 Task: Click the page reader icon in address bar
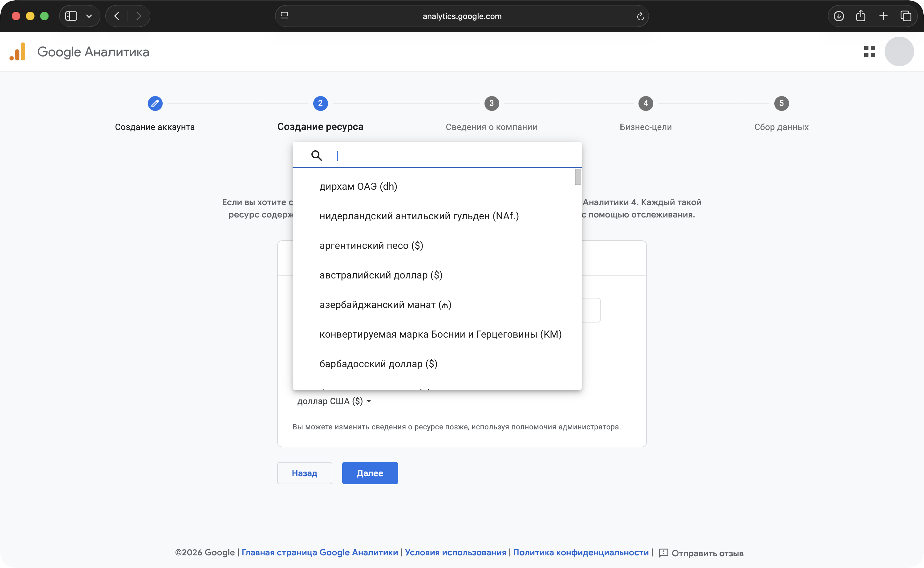coord(284,16)
